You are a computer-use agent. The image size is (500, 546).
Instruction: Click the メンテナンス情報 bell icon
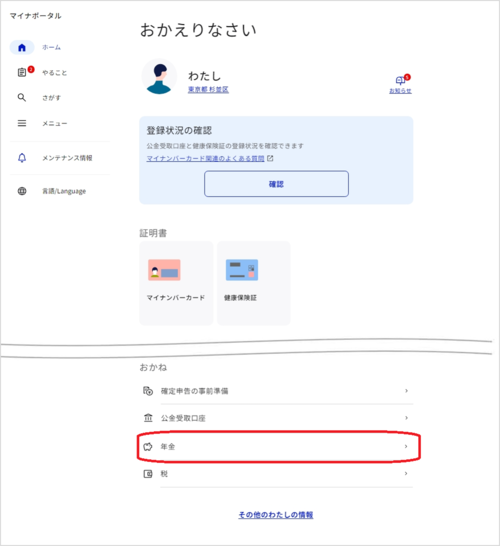pos(22,158)
